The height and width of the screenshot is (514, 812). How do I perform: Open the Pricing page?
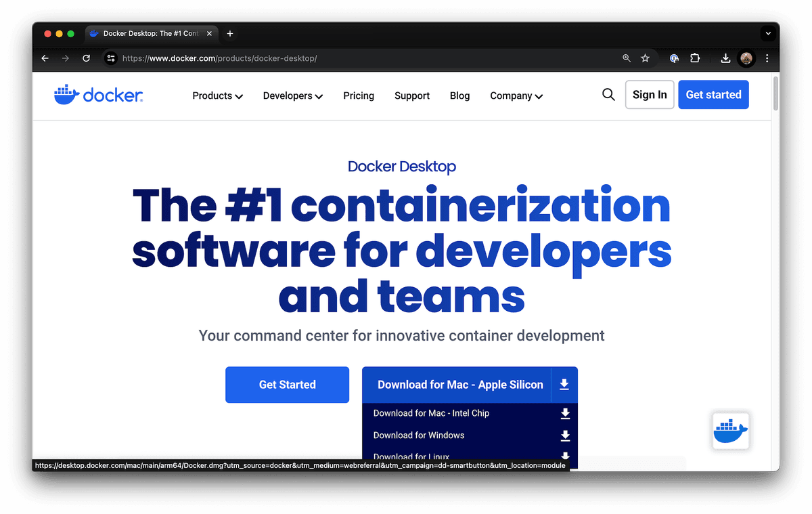click(359, 95)
